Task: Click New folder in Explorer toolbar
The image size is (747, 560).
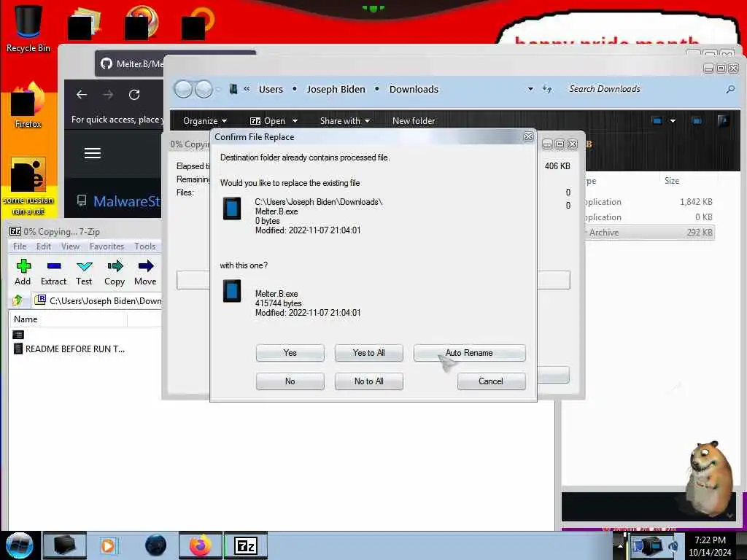Action: [414, 121]
